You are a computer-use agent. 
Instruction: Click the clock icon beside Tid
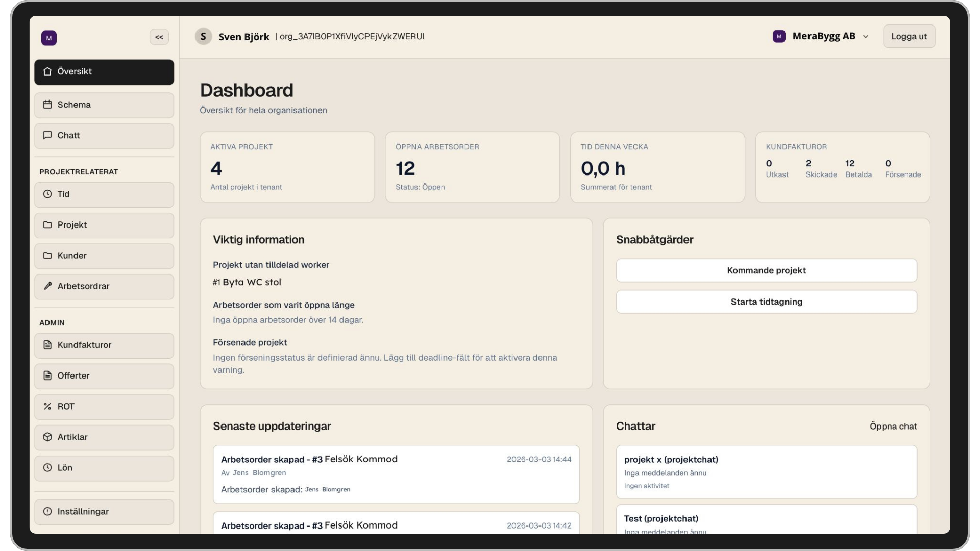click(47, 194)
